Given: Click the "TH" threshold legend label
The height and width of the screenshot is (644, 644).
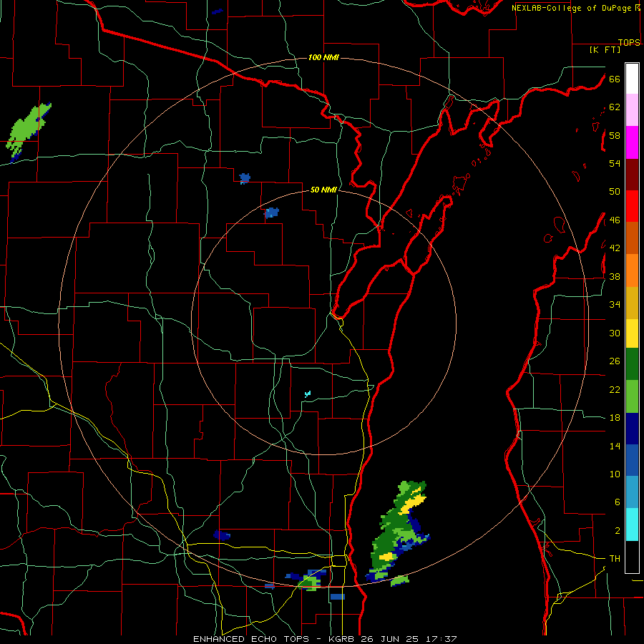Looking at the screenshot, I should [615, 559].
